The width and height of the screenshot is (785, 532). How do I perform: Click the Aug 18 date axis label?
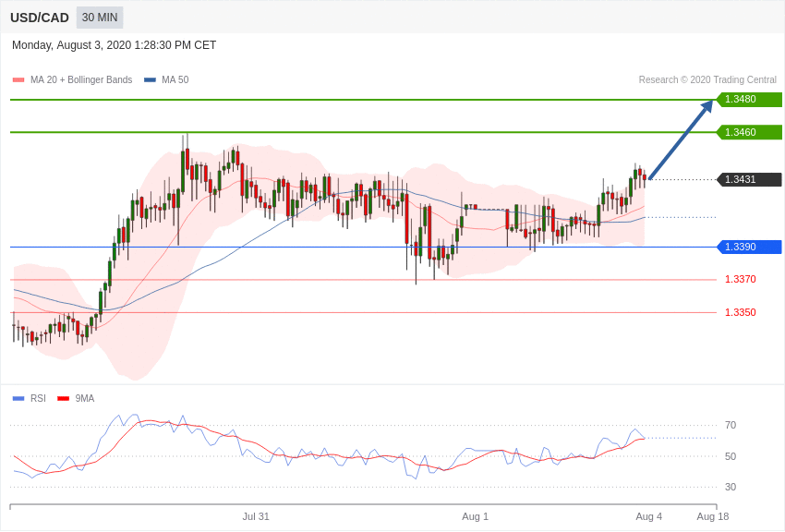click(x=713, y=516)
